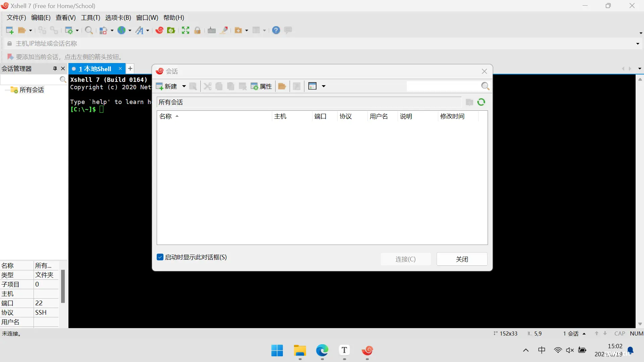Toggle 'show this dialog at startup' checkbox
644x362 pixels.
(x=160, y=257)
